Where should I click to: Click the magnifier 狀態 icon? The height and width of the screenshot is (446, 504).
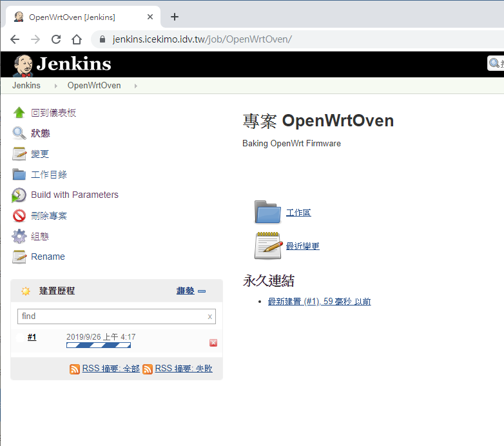pos(19,133)
